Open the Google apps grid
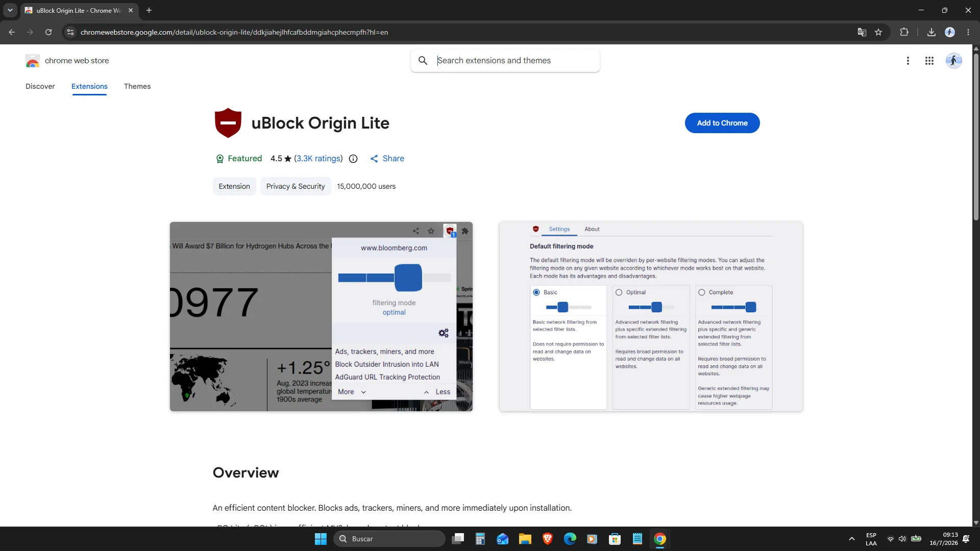The width and height of the screenshot is (980, 551). pyautogui.click(x=929, y=61)
